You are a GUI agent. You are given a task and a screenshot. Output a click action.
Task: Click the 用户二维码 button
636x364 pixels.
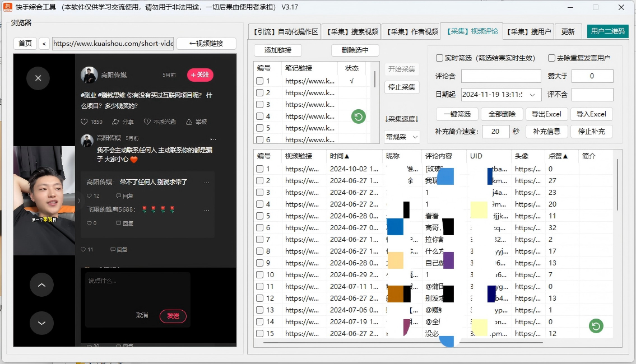pyautogui.click(x=607, y=31)
